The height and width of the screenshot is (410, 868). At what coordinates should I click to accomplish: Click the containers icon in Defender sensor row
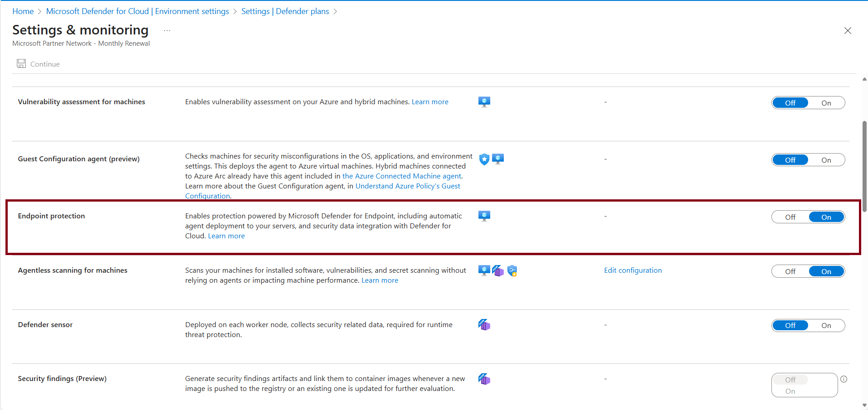pos(484,324)
